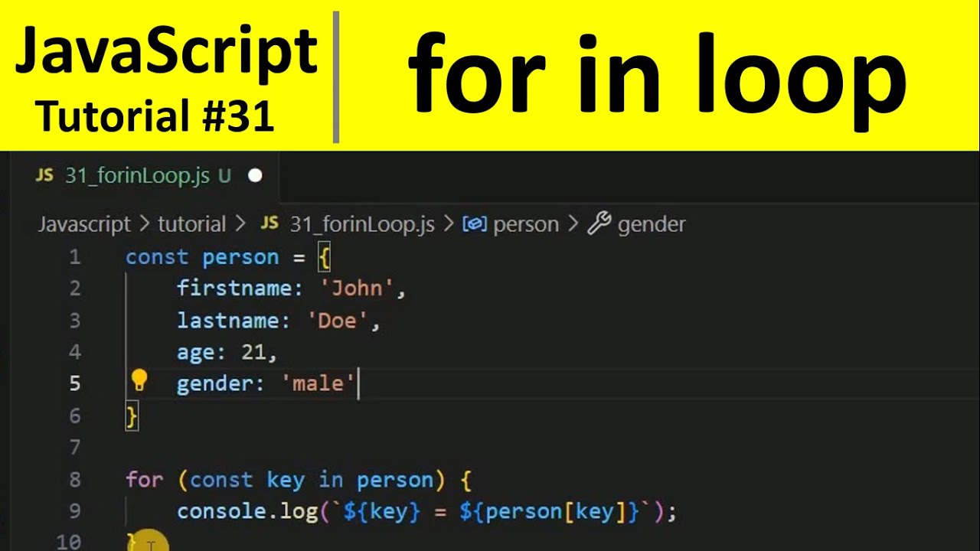
Task: Click the JS icon in the breadcrumb
Action: [x=269, y=223]
